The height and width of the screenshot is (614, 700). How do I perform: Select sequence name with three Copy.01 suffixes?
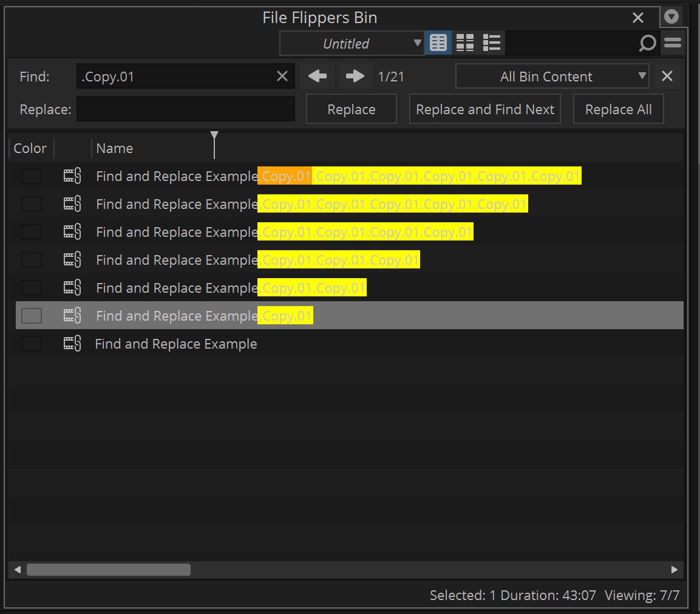[x=257, y=260]
